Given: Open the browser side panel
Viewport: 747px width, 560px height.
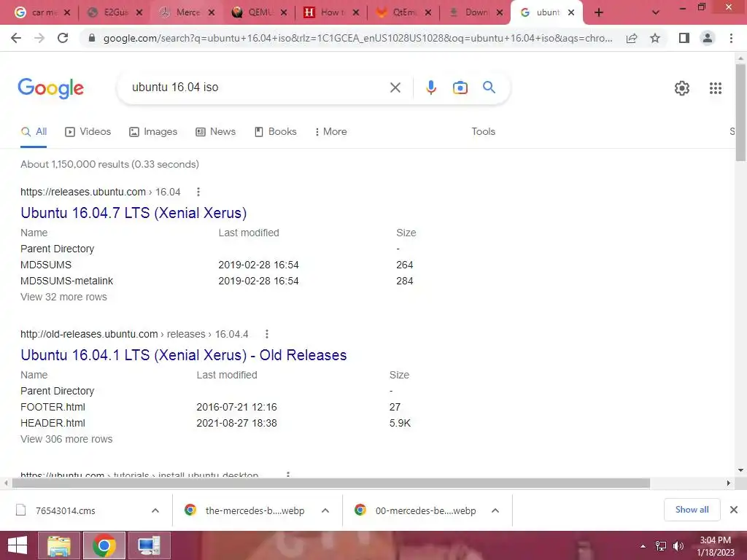Looking at the screenshot, I should (684, 38).
